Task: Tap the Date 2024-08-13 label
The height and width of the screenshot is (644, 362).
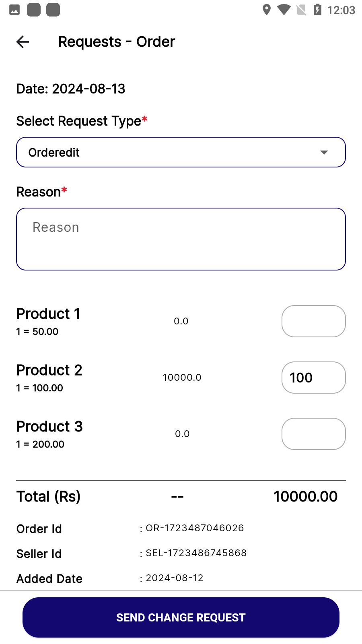Action: click(x=71, y=89)
